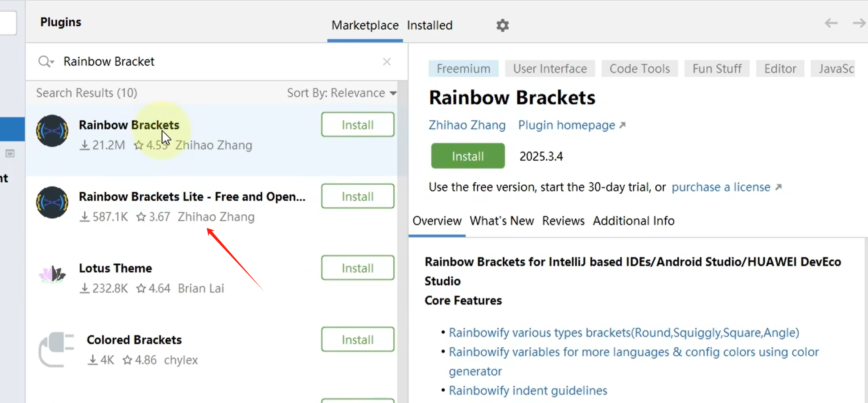The height and width of the screenshot is (403, 868).
Task: Open the plugins settings gear menu
Action: (502, 25)
